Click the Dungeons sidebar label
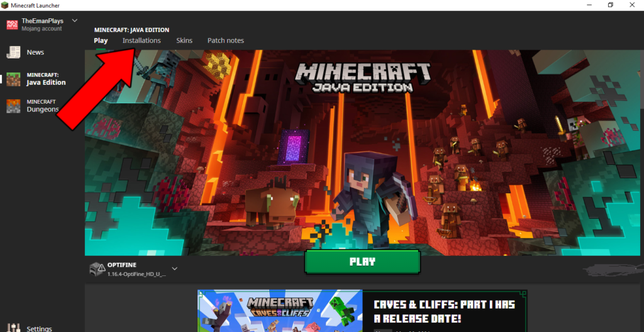 tap(42, 106)
